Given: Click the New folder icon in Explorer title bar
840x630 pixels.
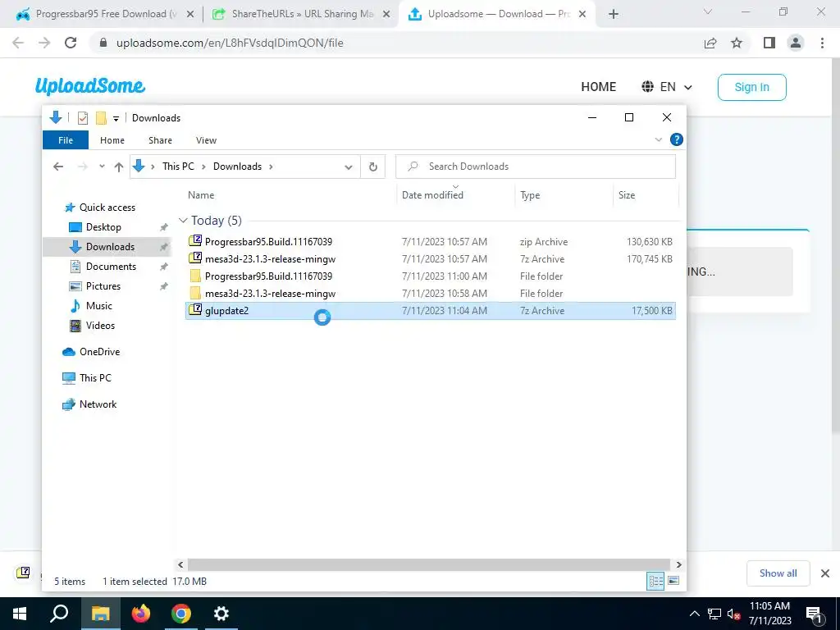Looking at the screenshot, I should point(101,118).
